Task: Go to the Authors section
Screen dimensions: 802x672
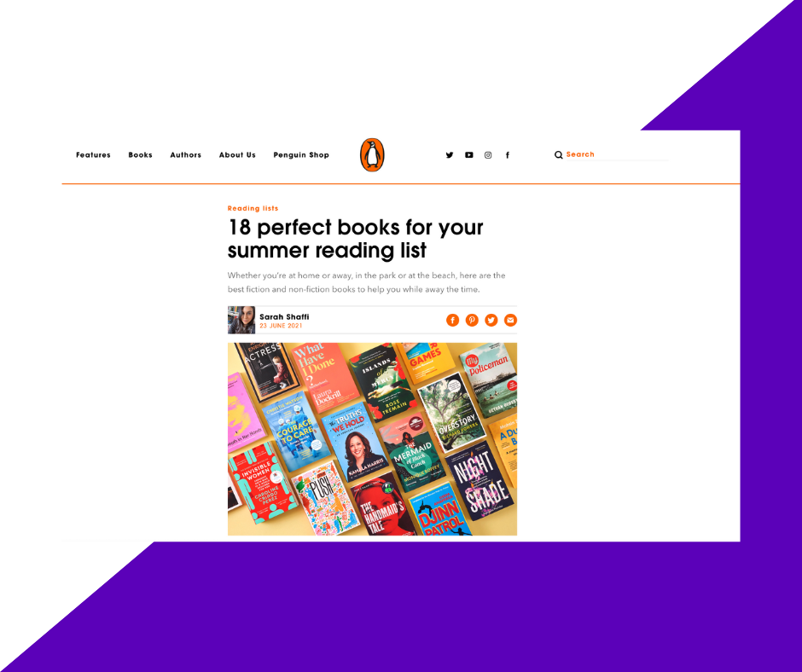Action: pyautogui.click(x=186, y=155)
